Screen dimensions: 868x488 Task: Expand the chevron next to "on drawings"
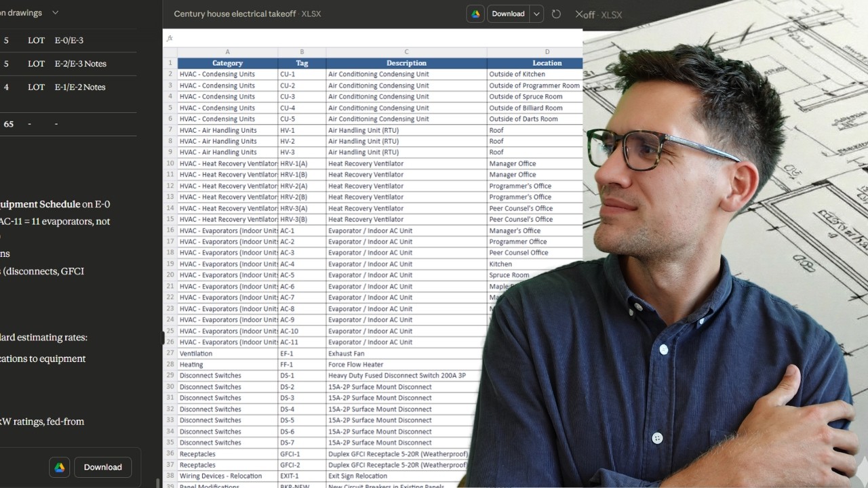tap(55, 13)
